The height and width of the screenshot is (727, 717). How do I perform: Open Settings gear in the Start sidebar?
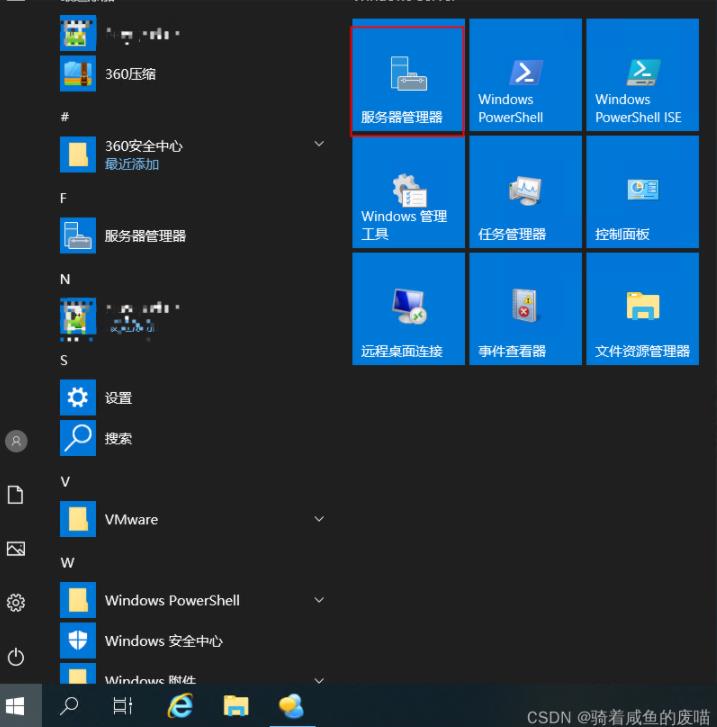(16, 603)
